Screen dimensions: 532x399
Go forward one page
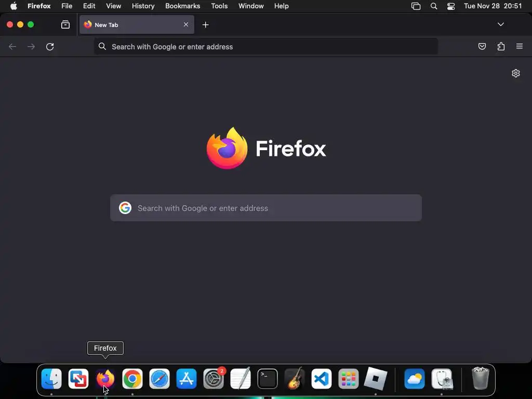31,46
